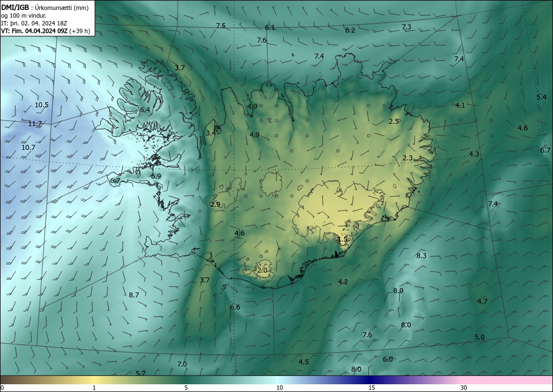This screenshot has width=553, height=392.
Task: Click the map value 6.9
Action: 156,176
